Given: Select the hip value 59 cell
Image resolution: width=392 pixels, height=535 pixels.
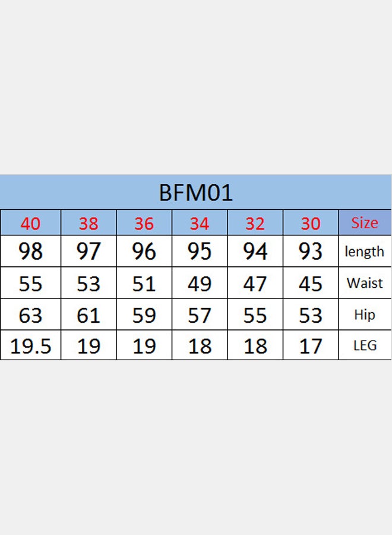Looking at the screenshot, I should [144, 315].
